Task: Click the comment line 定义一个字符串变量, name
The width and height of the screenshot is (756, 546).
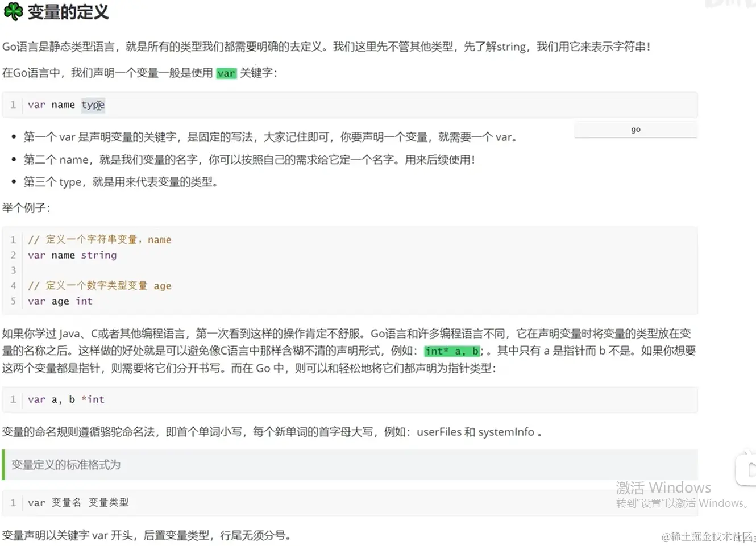Action: tap(99, 240)
